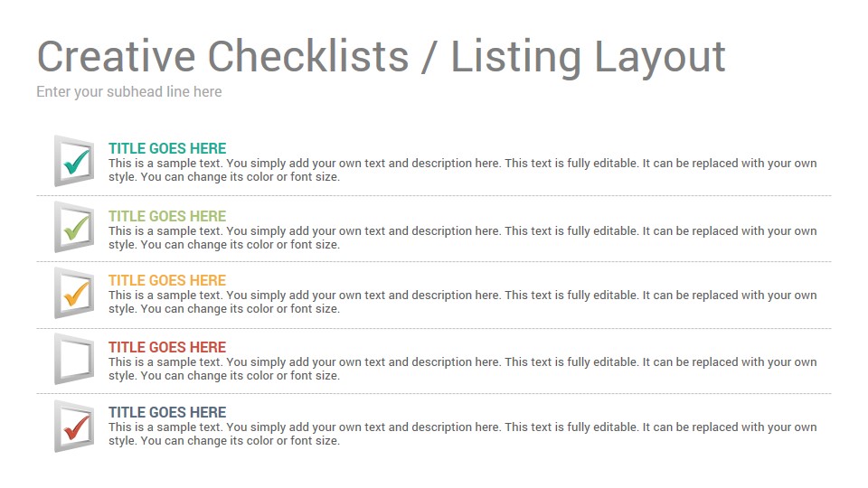Click the sample text under the red title

(x=462, y=369)
